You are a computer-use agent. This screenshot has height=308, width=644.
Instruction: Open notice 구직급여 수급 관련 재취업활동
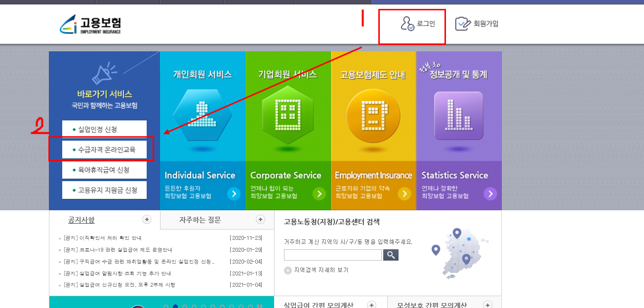pyautogui.click(x=139, y=262)
